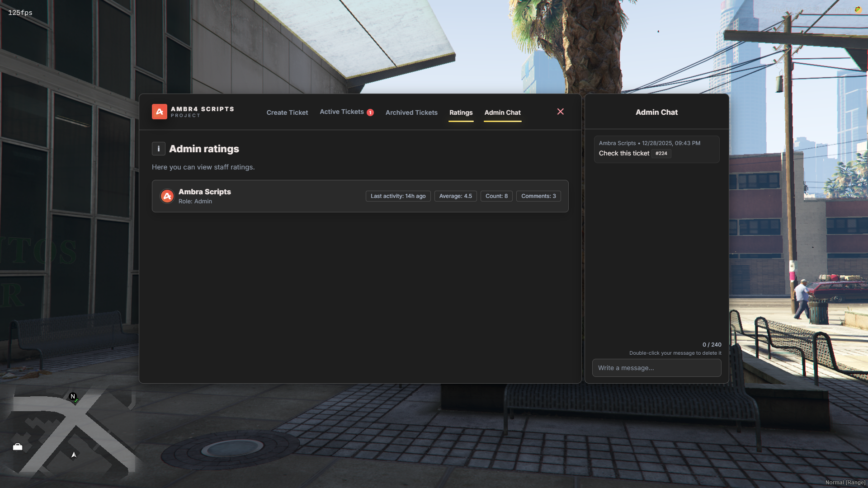Open the Archived Tickets tab
This screenshot has width=868, height=488.
click(411, 113)
